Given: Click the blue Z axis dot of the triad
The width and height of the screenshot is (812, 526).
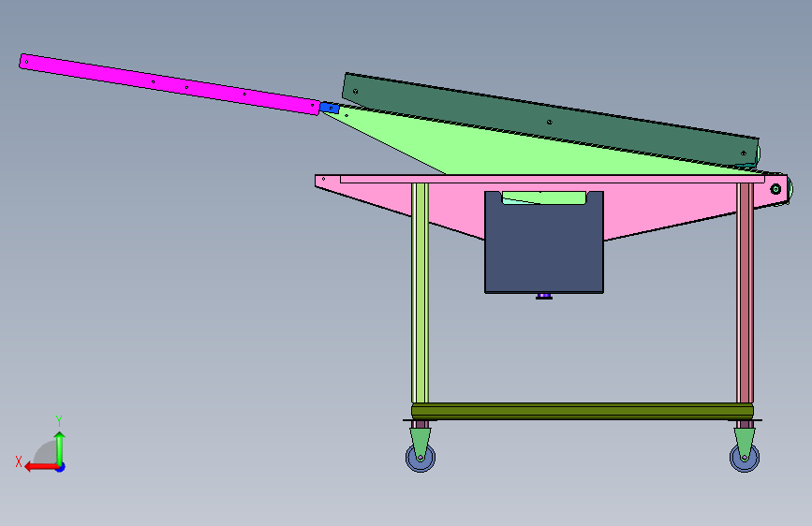Looking at the screenshot, I should tap(61, 468).
